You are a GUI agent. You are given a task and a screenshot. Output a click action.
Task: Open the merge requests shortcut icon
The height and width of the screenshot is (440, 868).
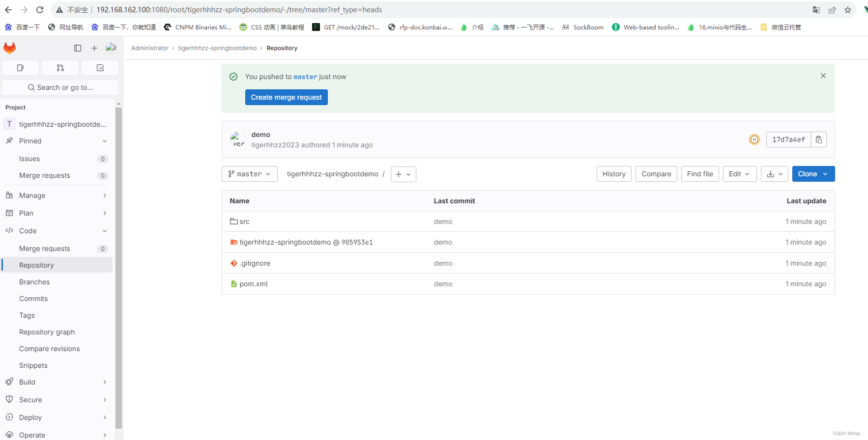point(60,68)
